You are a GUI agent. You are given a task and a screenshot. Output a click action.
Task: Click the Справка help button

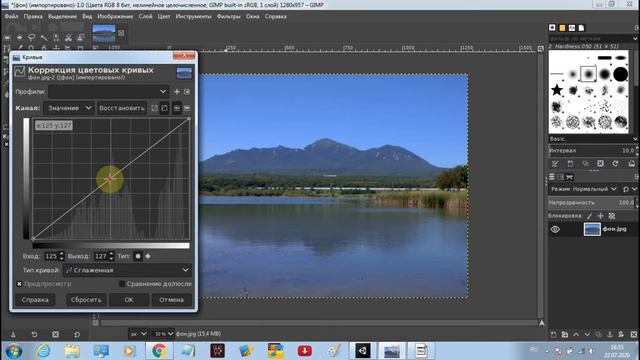point(35,300)
